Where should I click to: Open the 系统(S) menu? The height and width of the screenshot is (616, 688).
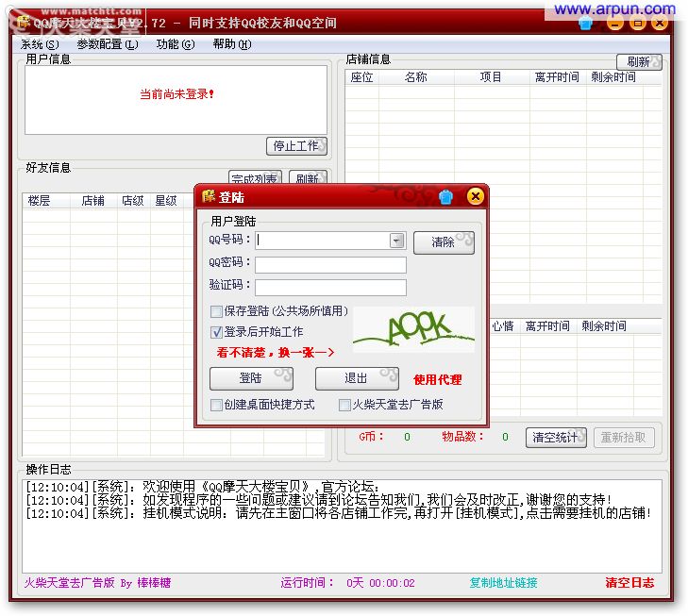point(40,44)
